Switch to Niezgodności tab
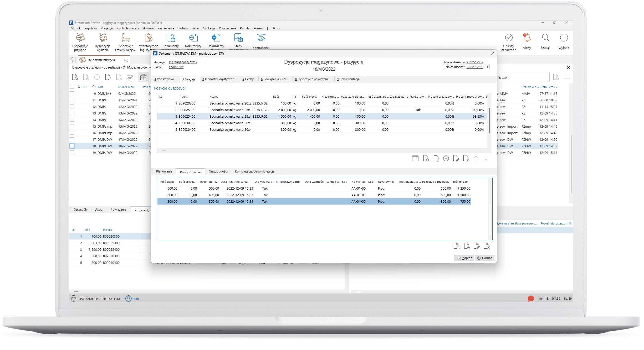 (x=218, y=171)
